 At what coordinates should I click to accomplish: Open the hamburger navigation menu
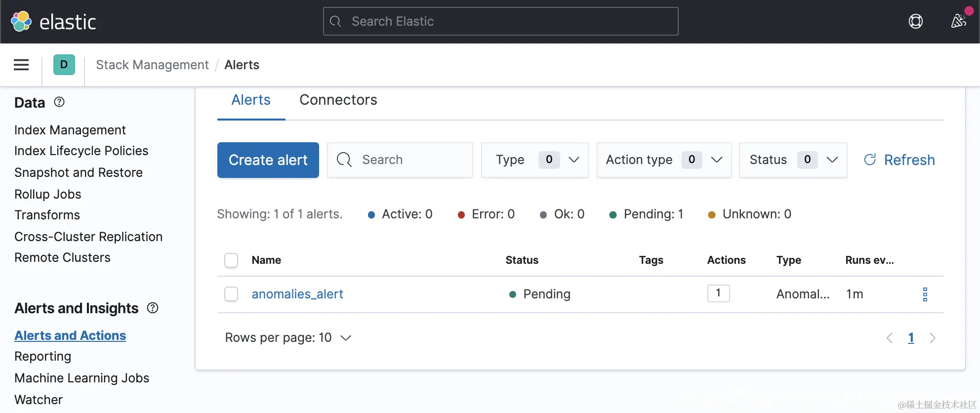point(21,65)
